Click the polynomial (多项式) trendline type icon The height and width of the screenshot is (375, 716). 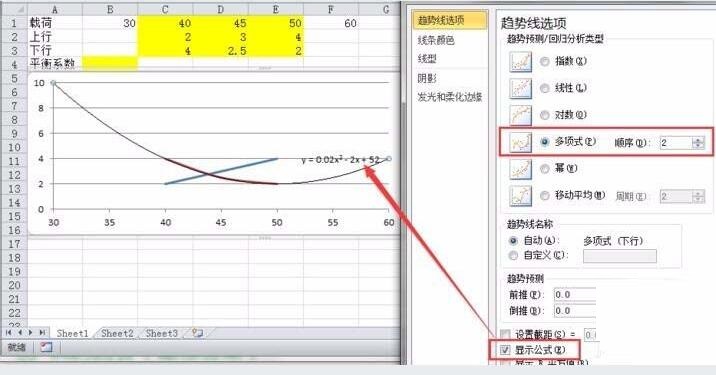coord(521,142)
